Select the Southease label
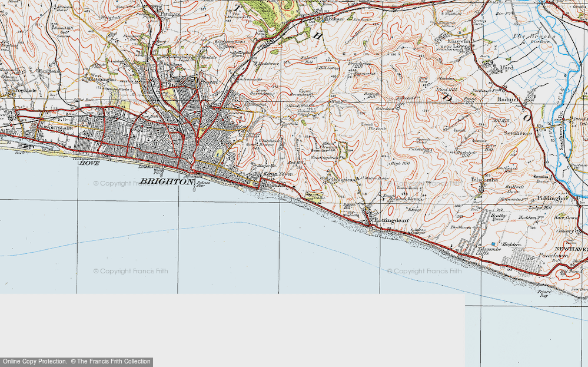This screenshot has height=367, width=588. 517,133
